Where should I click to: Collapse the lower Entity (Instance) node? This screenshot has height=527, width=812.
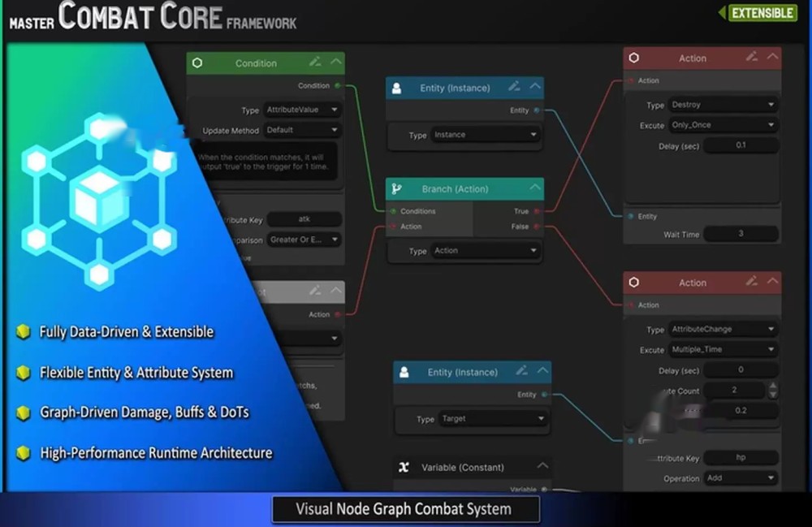[542, 370]
